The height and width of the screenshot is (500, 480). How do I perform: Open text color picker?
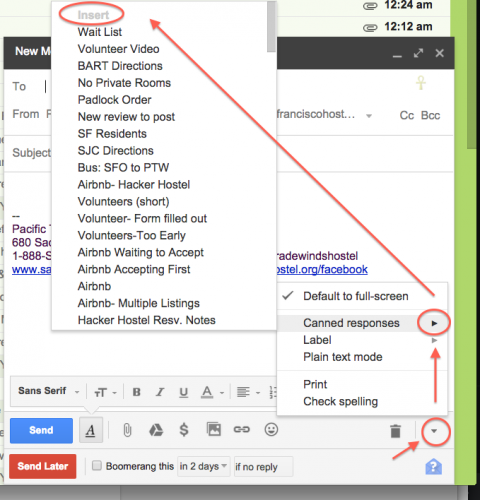[x=212, y=392]
